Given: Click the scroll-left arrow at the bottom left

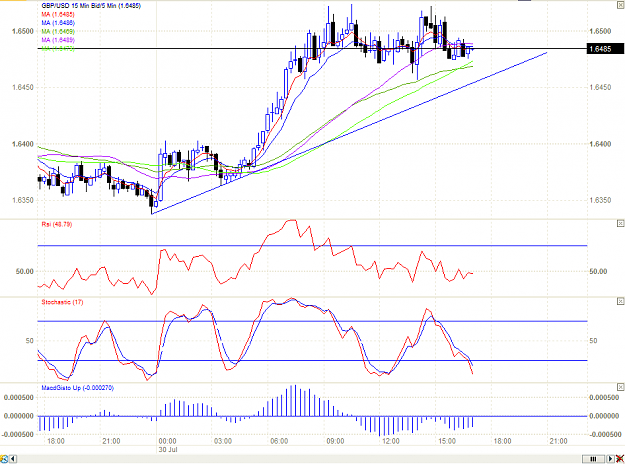Looking at the screenshot, I should click(13, 459).
